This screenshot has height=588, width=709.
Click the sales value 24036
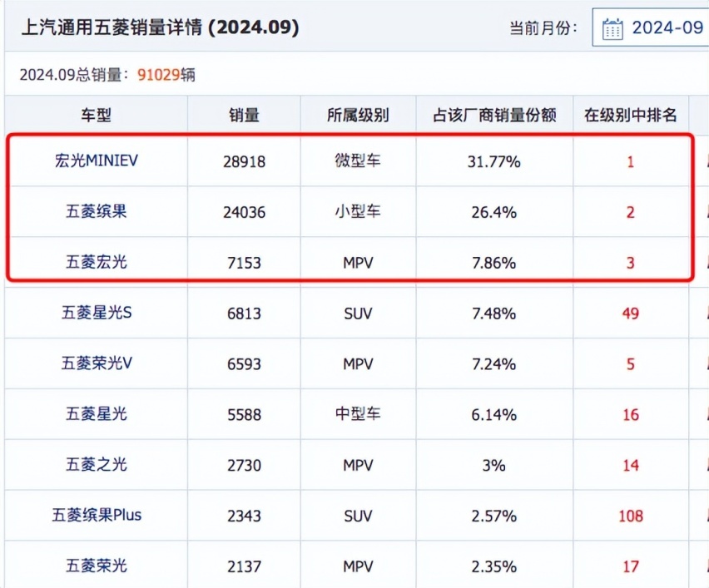(x=244, y=212)
